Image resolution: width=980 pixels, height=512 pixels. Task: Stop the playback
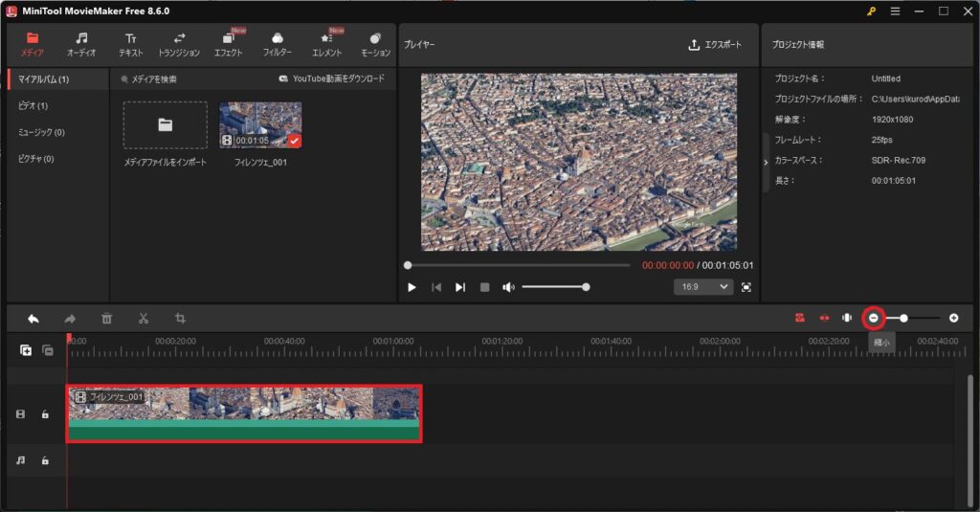[x=484, y=287]
